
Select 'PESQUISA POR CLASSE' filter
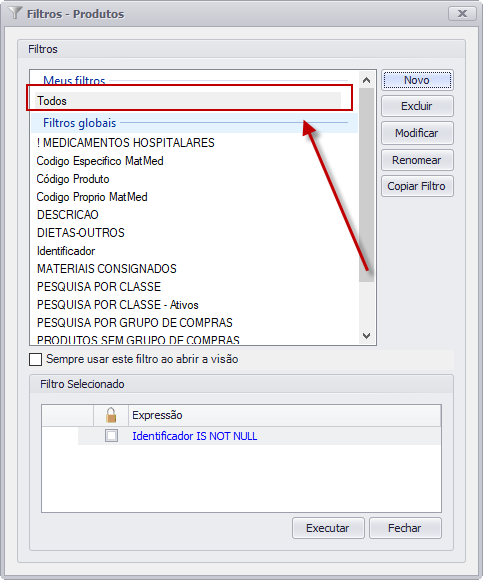(x=99, y=287)
